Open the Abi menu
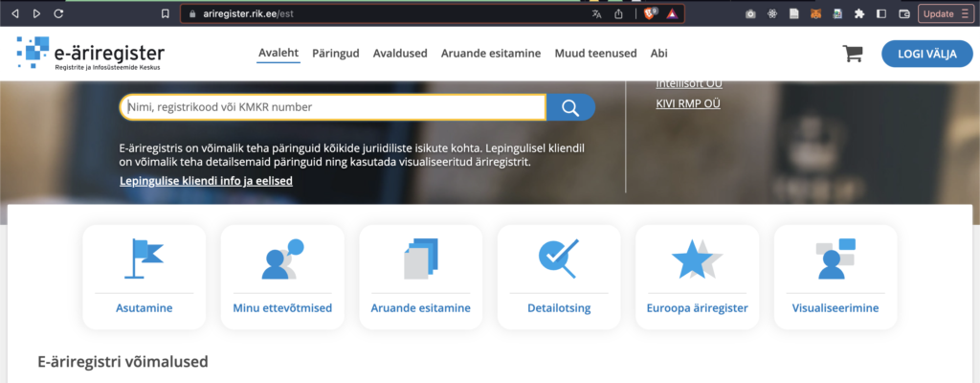 pos(658,54)
